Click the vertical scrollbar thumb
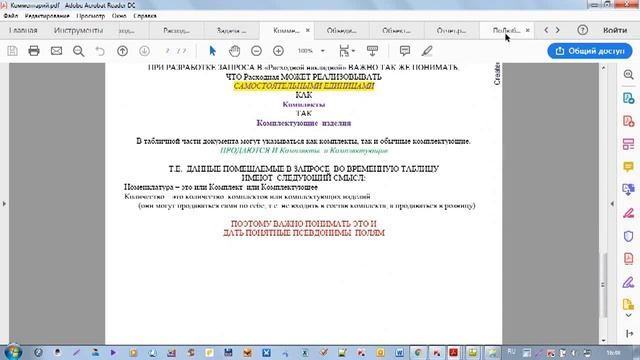Viewport: 640px width, 360px height. point(603,284)
